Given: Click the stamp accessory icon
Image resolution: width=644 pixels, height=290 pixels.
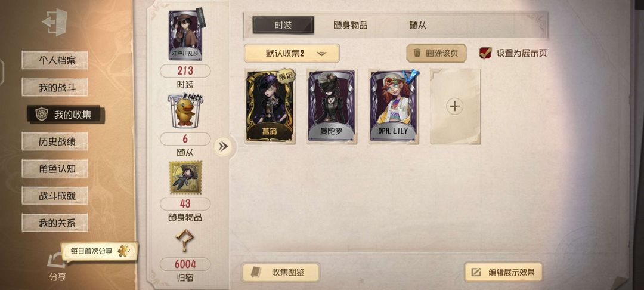Looking at the screenshot, I should (x=185, y=177).
